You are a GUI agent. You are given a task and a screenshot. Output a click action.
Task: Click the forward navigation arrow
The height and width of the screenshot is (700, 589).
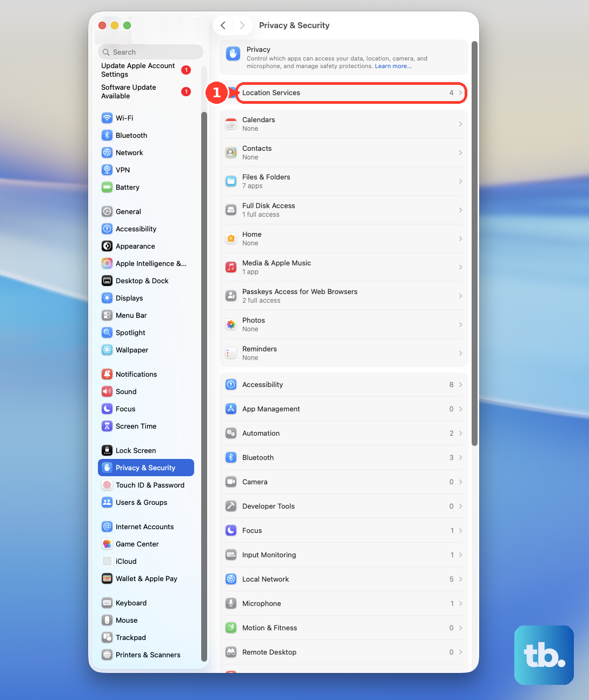point(242,25)
